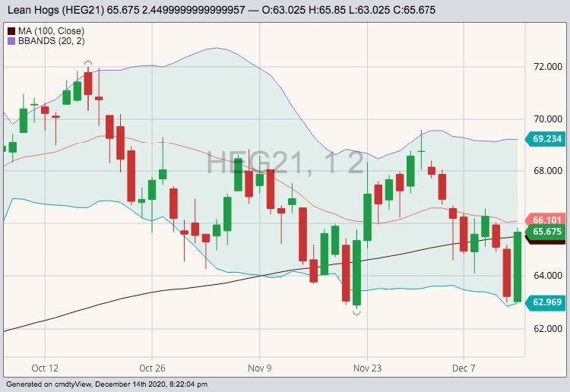This screenshot has height=392, width=570.
Task: Click the purple BBANDS color swatch
Action: (x=11, y=41)
